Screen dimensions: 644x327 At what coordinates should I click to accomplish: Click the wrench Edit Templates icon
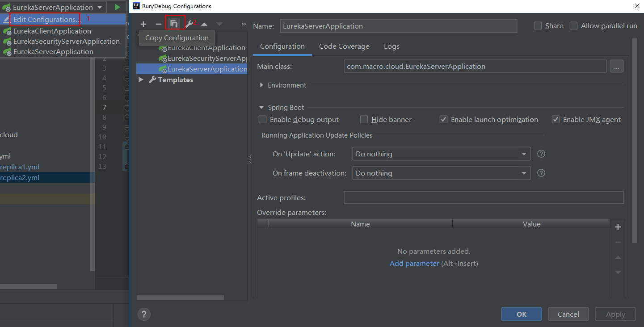tap(189, 24)
